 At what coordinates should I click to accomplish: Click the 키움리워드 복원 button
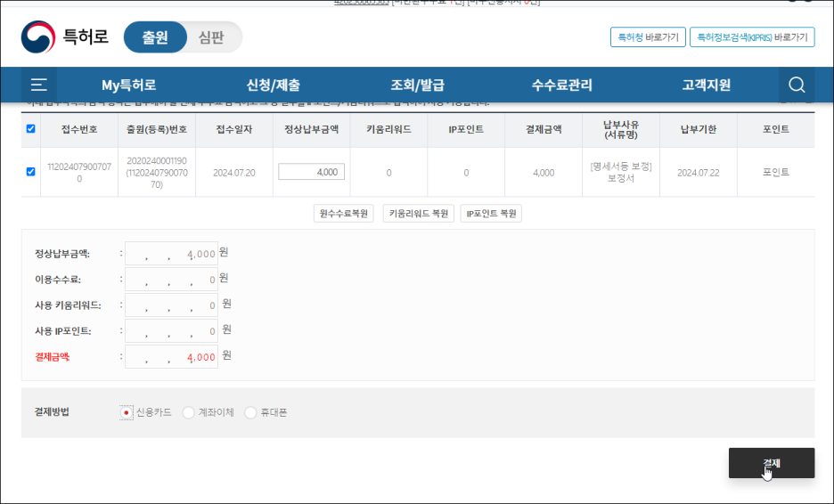pos(419,213)
